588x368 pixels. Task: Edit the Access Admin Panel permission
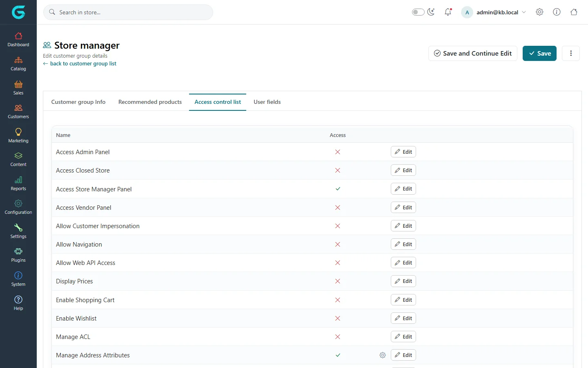403,152
